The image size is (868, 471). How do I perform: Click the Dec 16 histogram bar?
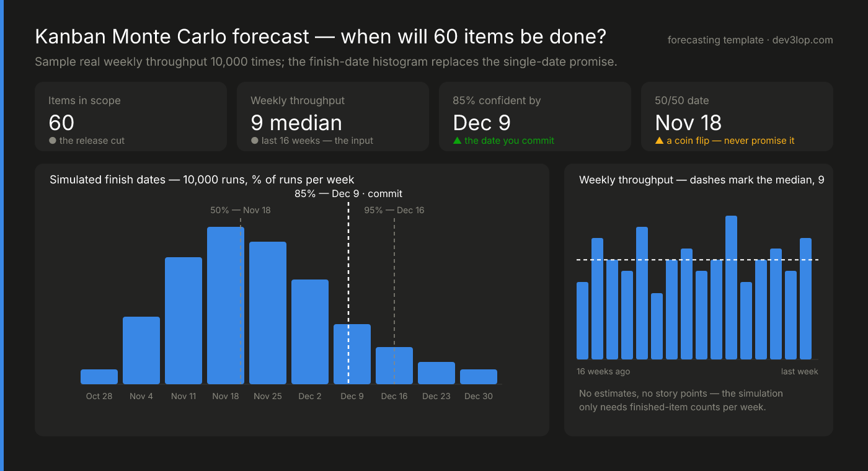tap(394, 366)
